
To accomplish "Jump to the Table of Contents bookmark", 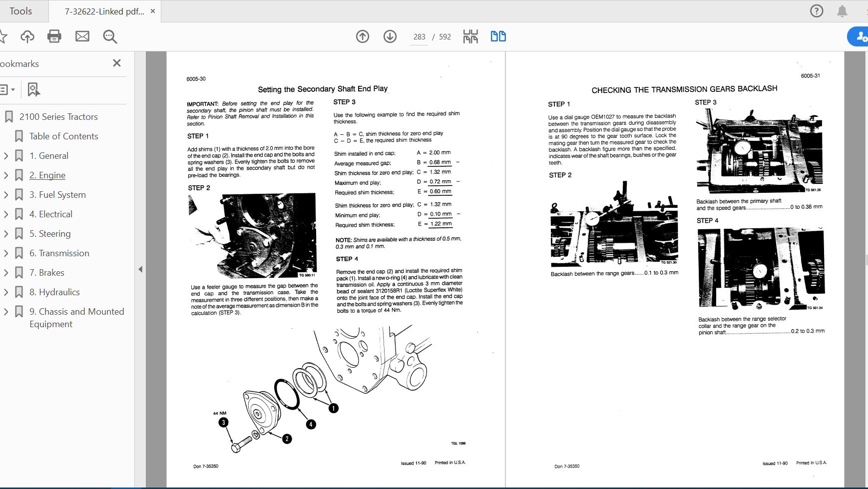I will [x=63, y=136].
